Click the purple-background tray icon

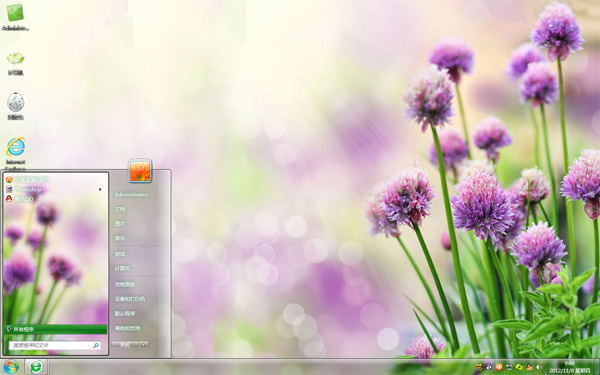point(489,367)
